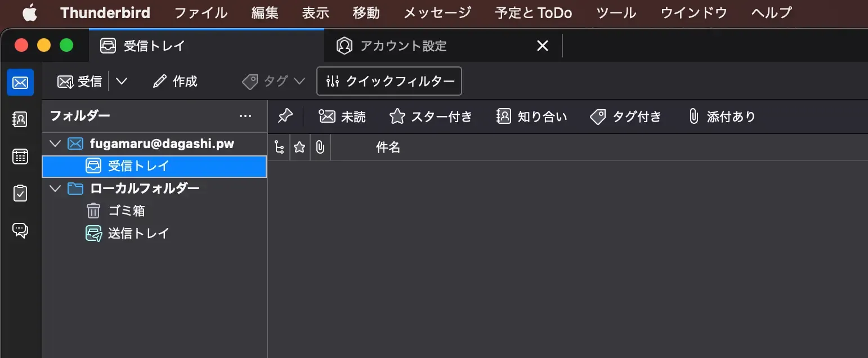
Task: Open the ウインドウ menu
Action: point(694,12)
